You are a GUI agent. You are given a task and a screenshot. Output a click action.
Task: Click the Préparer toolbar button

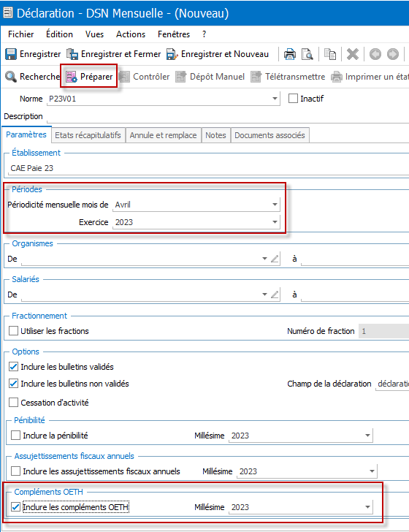pos(89,77)
